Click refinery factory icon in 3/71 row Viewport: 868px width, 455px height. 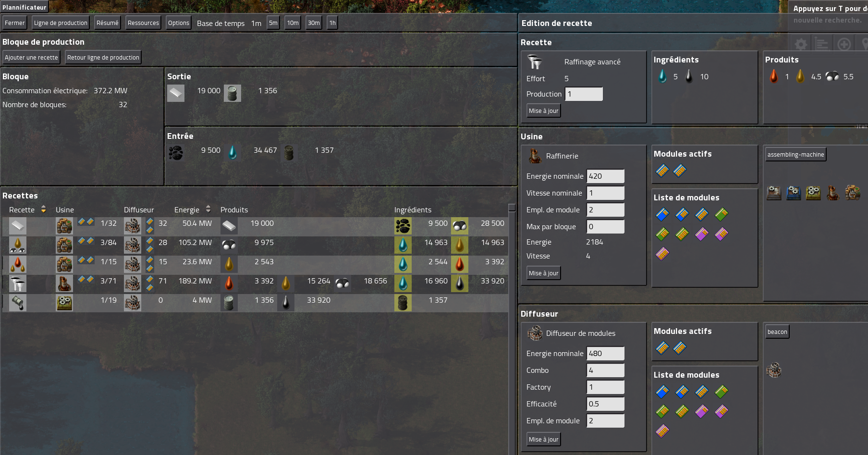pos(64,283)
